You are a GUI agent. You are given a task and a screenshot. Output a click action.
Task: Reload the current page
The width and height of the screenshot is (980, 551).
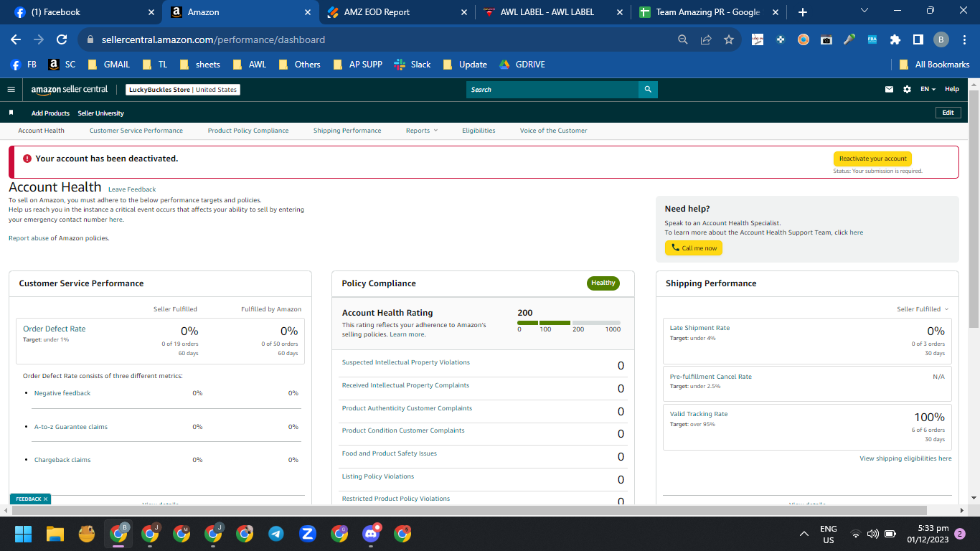click(62, 39)
